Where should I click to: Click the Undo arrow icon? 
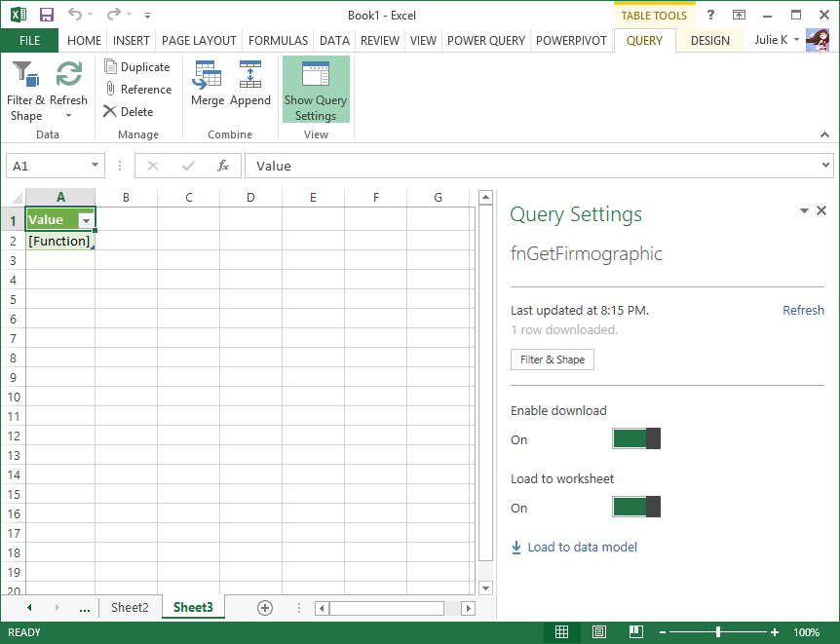point(74,15)
